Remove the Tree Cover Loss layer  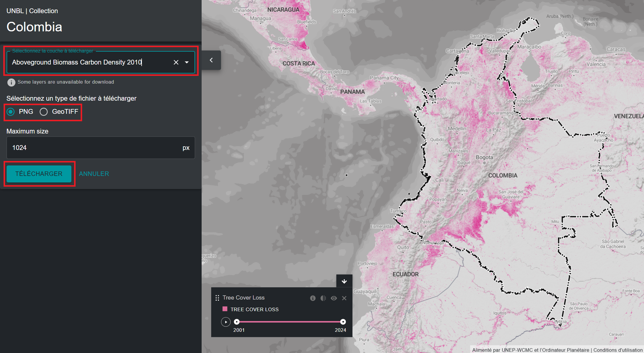click(x=344, y=298)
